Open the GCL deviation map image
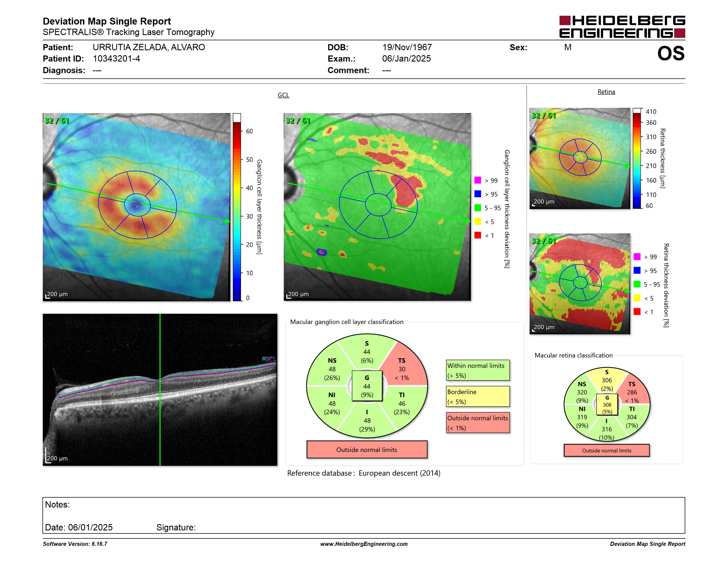Image resolution: width=728 pixels, height=563 pixels. click(377, 207)
